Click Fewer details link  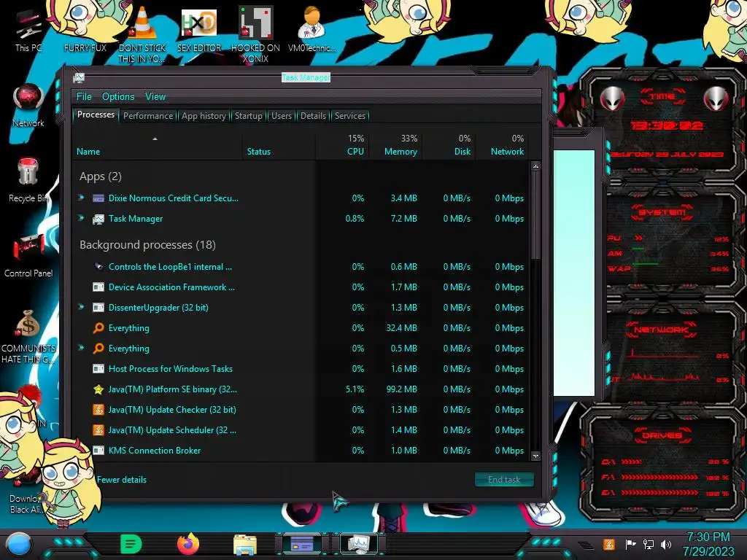coord(122,480)
